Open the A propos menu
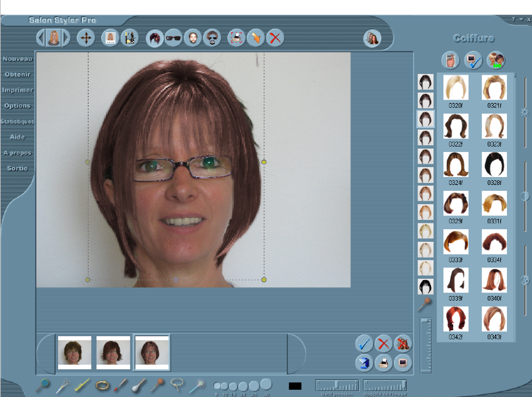 [17, 153]
